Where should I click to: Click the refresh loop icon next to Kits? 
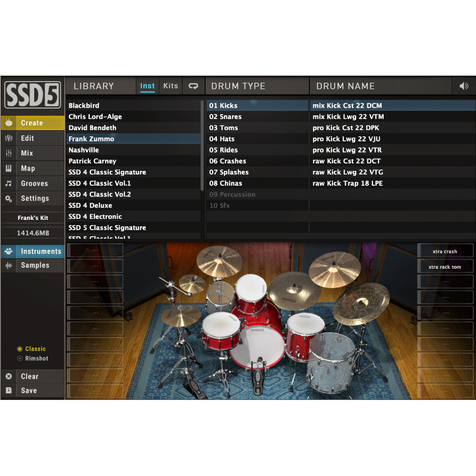pos(193,86)
